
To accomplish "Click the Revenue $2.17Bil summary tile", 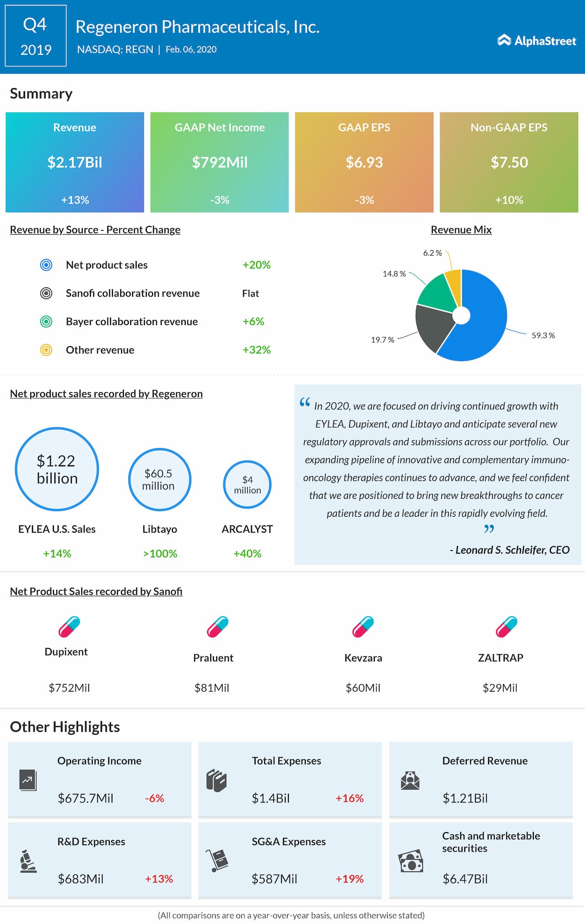I will [x=75, y=162].
